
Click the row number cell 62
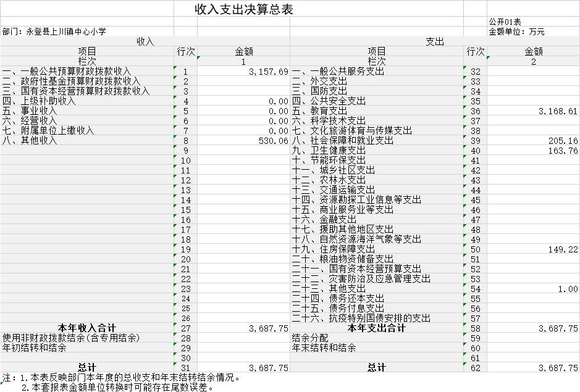click(x=475, y=368)
